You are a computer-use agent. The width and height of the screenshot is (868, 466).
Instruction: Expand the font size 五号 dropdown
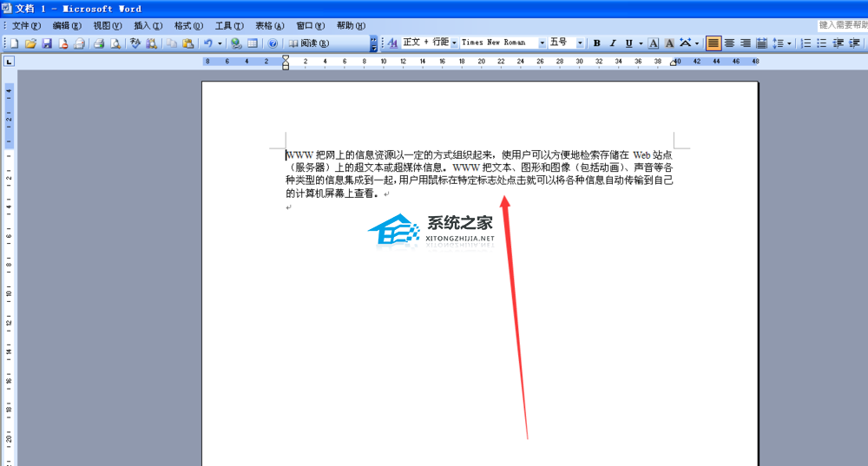click(580, 43)
